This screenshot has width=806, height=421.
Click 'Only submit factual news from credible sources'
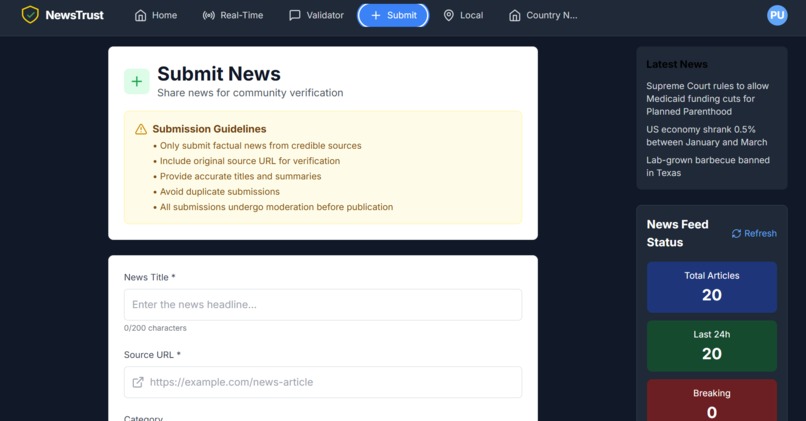[261, 146]
